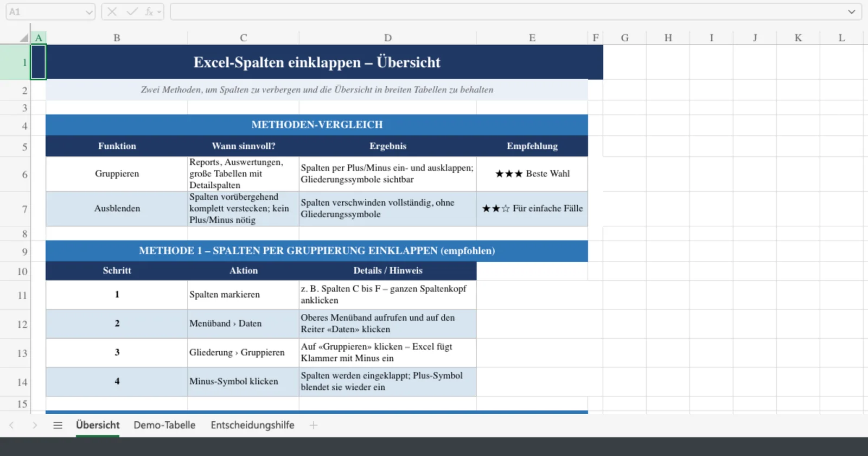Add a new sheet with plus icon

(x=314, y=425)
